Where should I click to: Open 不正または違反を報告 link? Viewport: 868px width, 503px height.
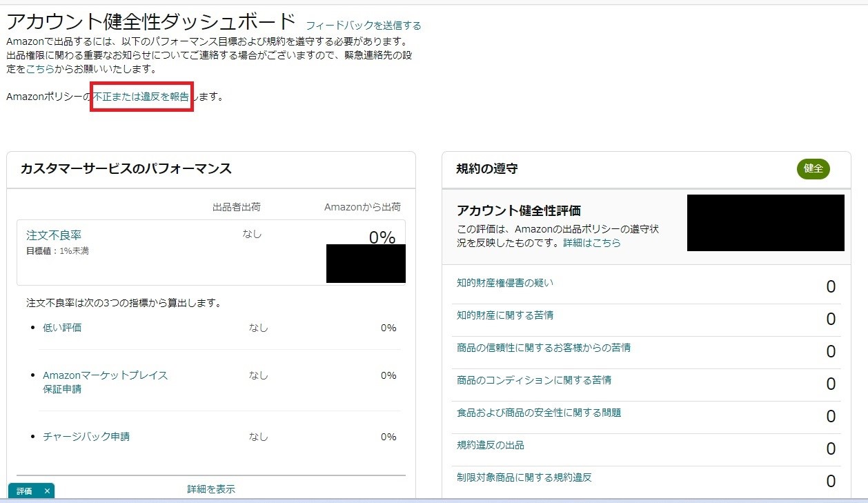coord(140,97)
